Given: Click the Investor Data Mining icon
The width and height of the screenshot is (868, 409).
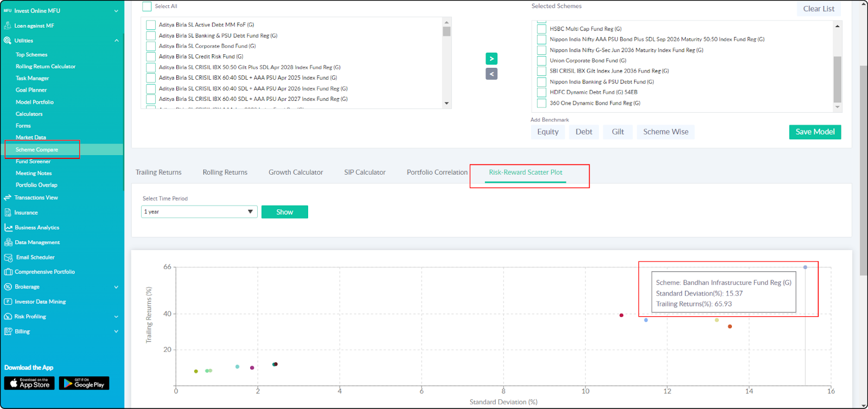Looking at the screenshot, I should click(8, 302).
